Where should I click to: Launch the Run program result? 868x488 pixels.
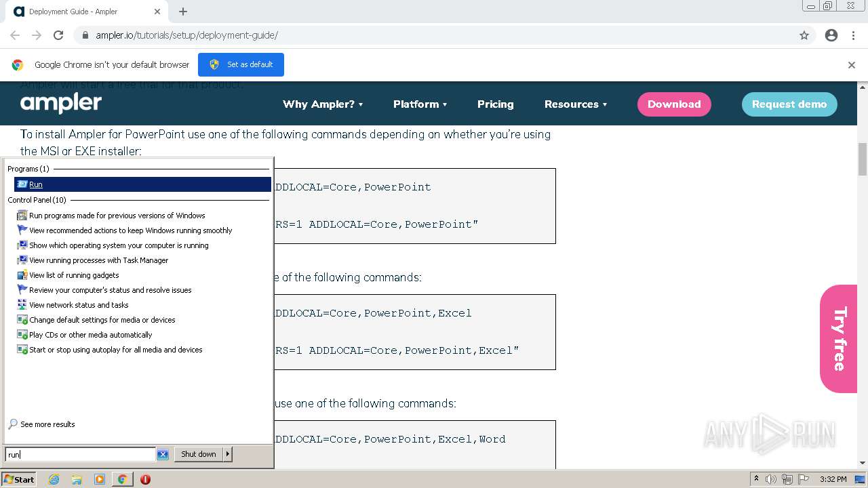[142, 184]
